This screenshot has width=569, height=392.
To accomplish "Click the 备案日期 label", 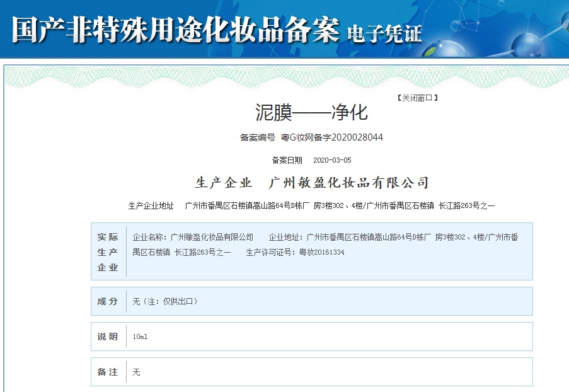I will [287, 161].
